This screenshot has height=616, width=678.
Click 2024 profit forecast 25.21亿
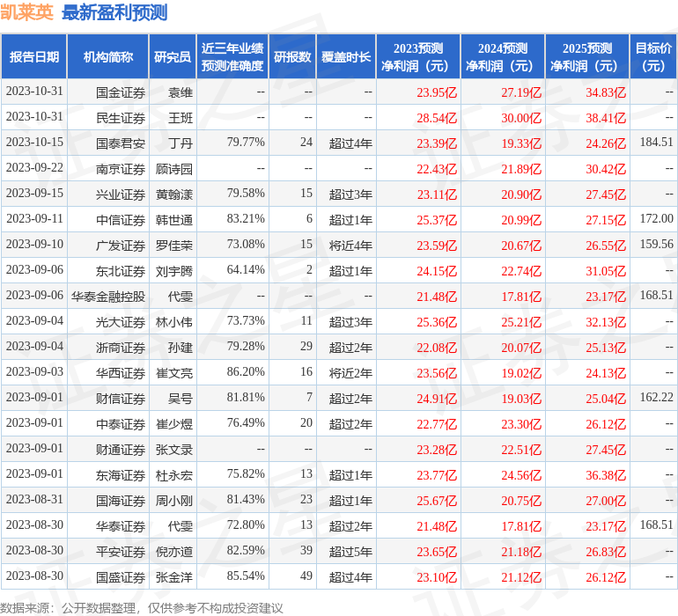[521, 322]
